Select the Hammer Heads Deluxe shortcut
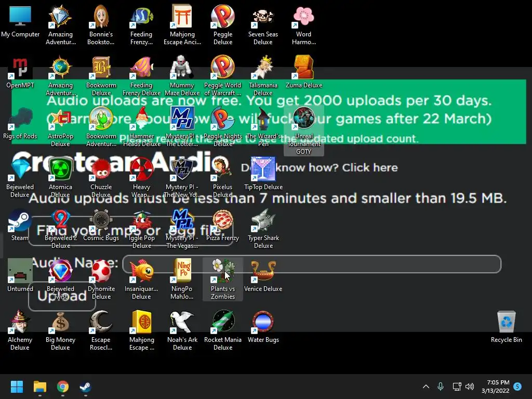Screen dimensions: 532x399 click(x=141, y=127)
